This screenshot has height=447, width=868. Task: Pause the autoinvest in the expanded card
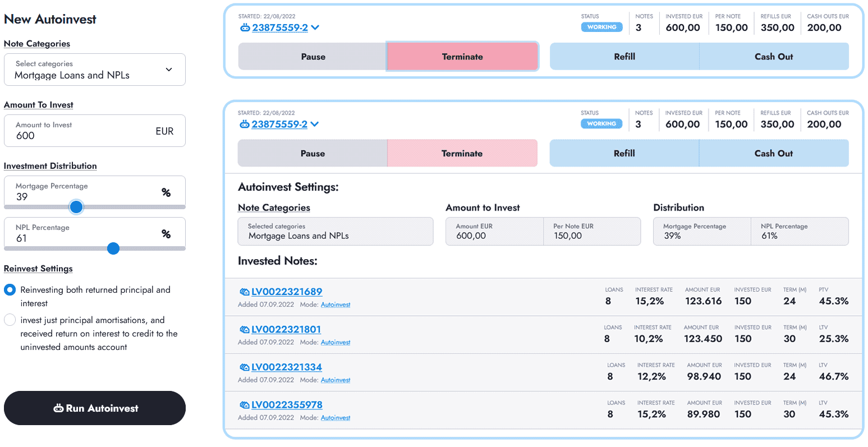point(313,153)
